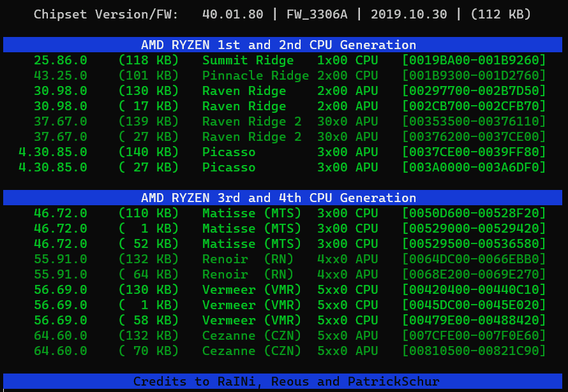Select address range [00810500-00821C90]

click(x=474, y=351)
